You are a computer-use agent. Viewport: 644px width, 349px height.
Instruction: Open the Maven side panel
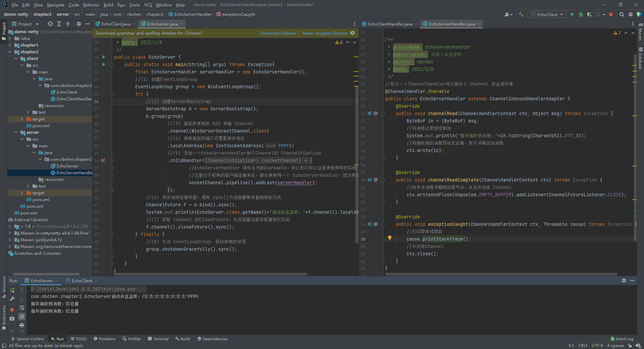(x=640, y=31)
